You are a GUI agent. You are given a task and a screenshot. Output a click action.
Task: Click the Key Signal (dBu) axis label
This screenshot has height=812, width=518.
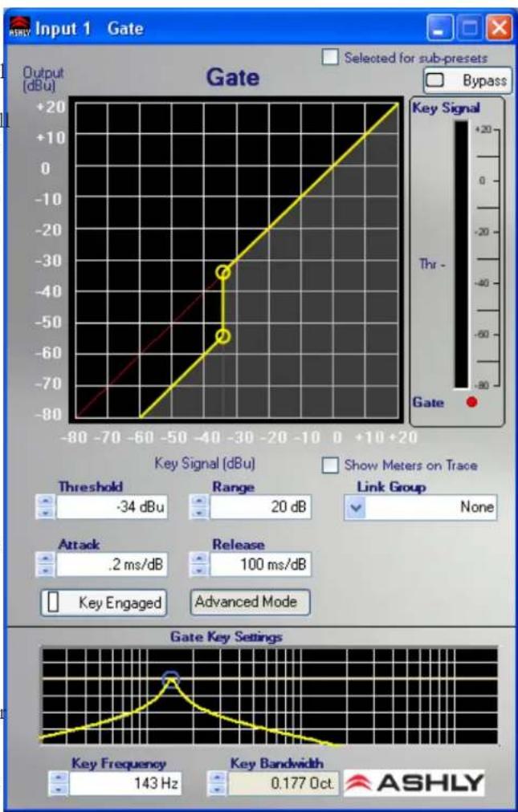pyautogui.click(x=205, y=463)
